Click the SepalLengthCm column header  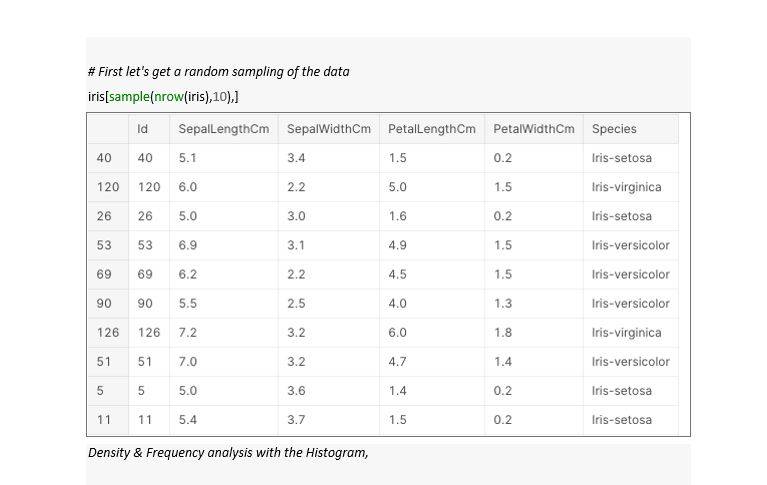click(224, 129)
